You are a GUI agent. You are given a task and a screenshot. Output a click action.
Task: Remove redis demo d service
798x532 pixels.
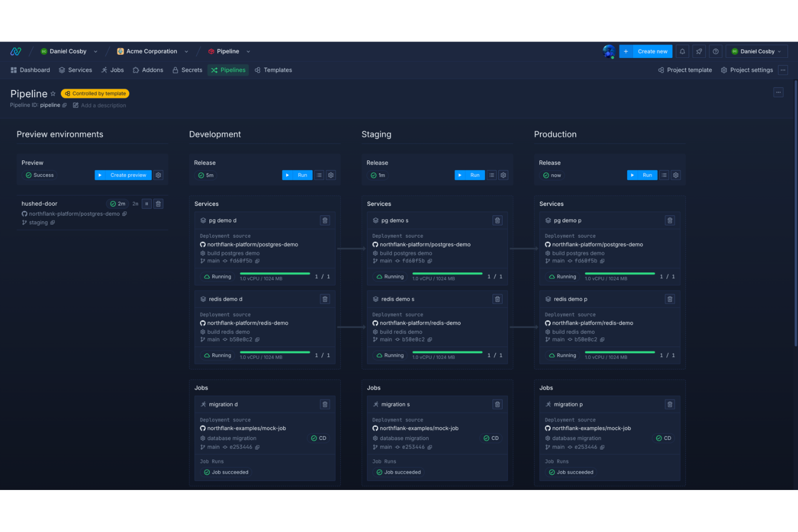pos(325,299)
